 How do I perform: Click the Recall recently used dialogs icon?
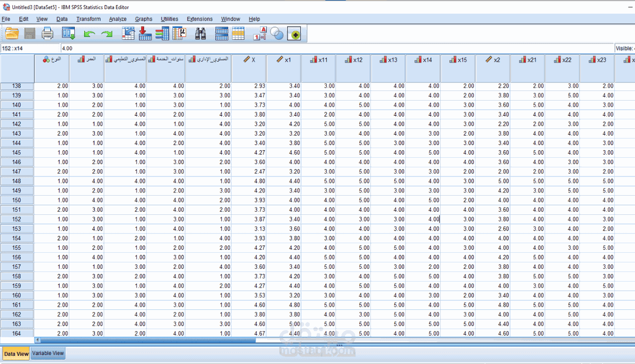(x=68, y=33)
